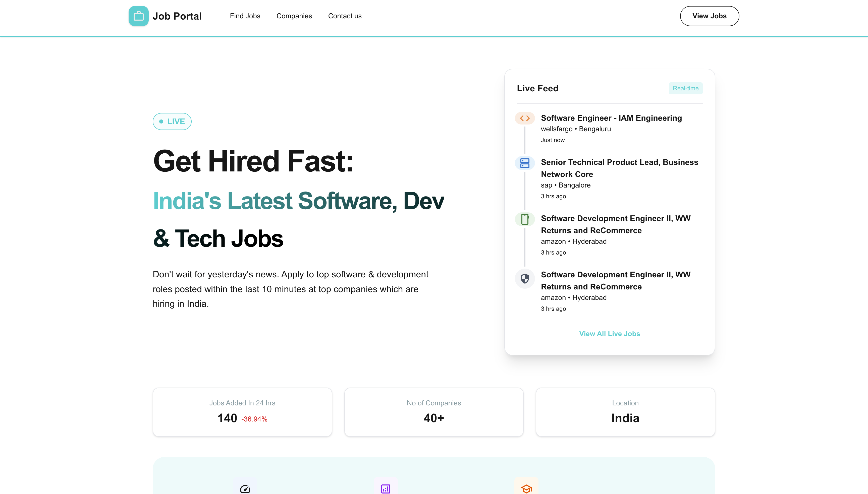Open the Find Jobs menu item
868x494 pixels.
coord(245,16)
